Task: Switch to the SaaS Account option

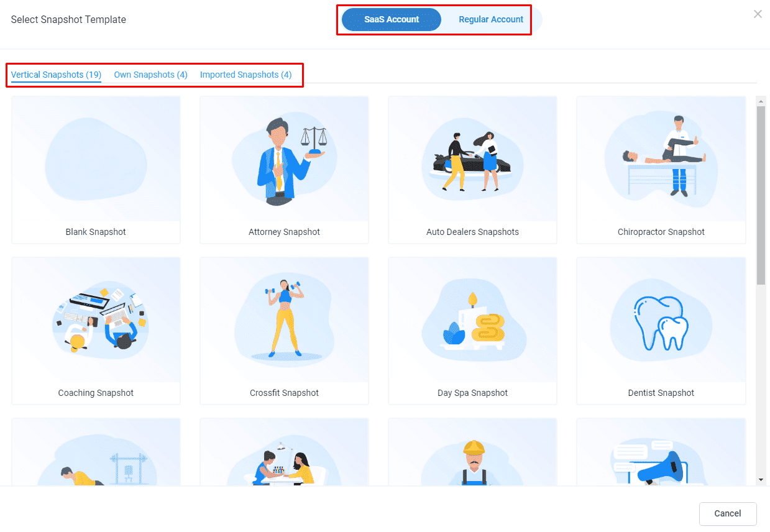Action: [392, 19]
